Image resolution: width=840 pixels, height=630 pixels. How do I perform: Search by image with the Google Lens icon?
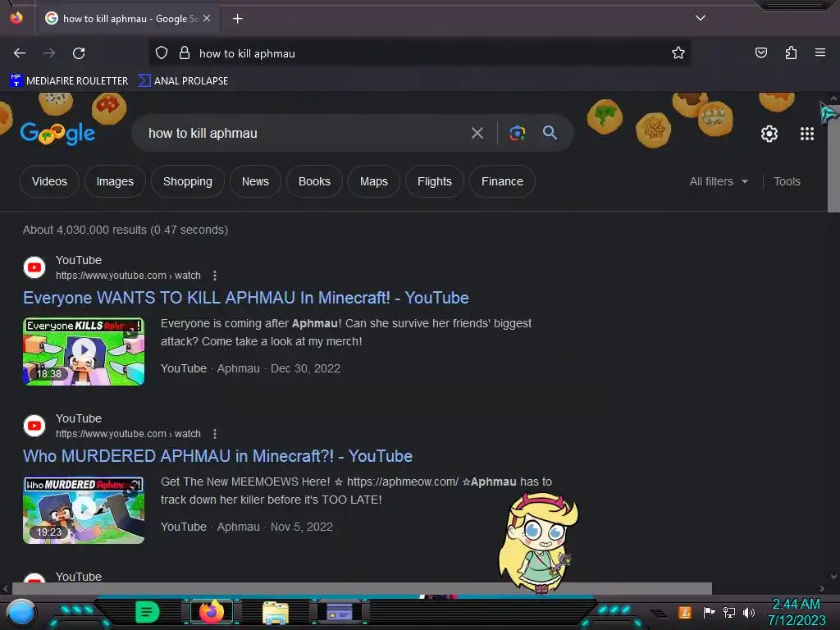coord(517,133)
